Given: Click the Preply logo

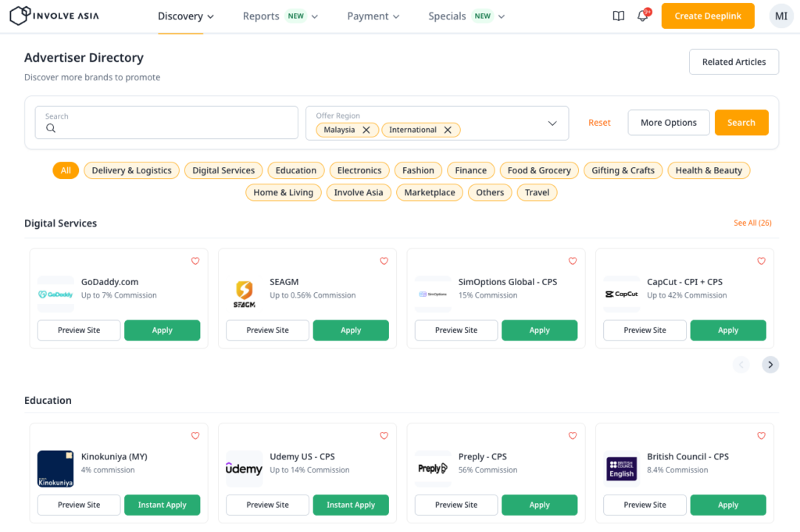Looking at the screenshot, I should [x=433, y=469].
